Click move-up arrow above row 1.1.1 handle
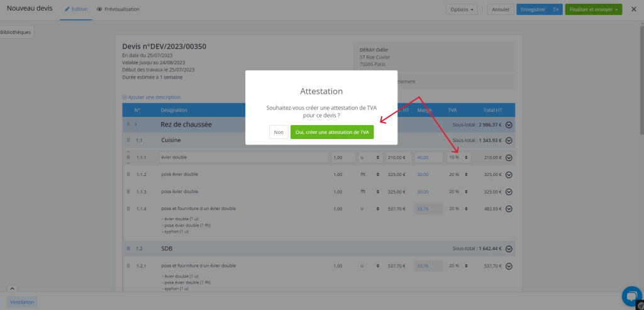Viewport: 644px width, 310px height. coord(128,152)
